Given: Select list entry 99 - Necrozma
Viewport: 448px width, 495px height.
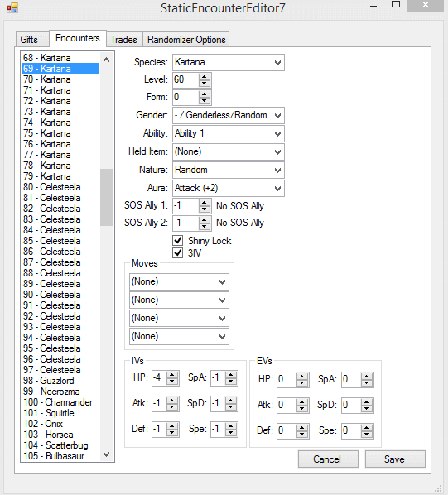Looking at the screenshot, I should (60, 392).
